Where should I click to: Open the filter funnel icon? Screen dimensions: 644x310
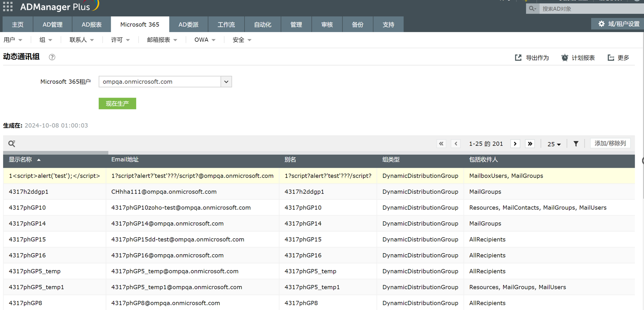[x=576, y=144]
